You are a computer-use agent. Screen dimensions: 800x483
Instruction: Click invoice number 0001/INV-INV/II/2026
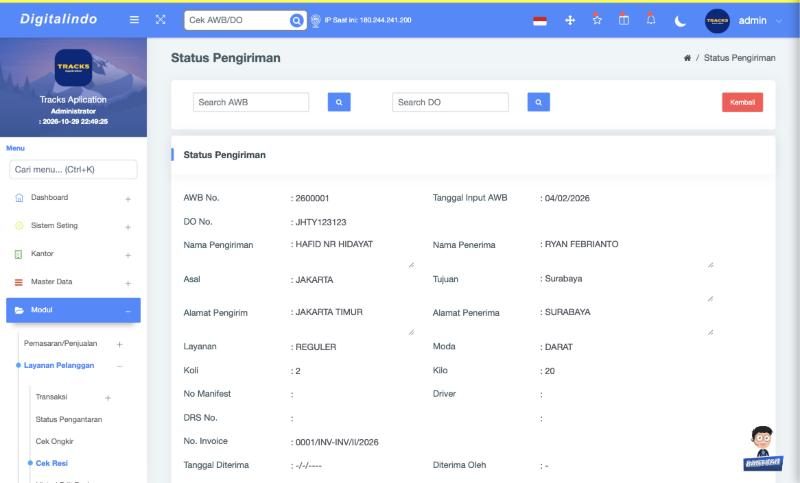(x=337, y=442)
